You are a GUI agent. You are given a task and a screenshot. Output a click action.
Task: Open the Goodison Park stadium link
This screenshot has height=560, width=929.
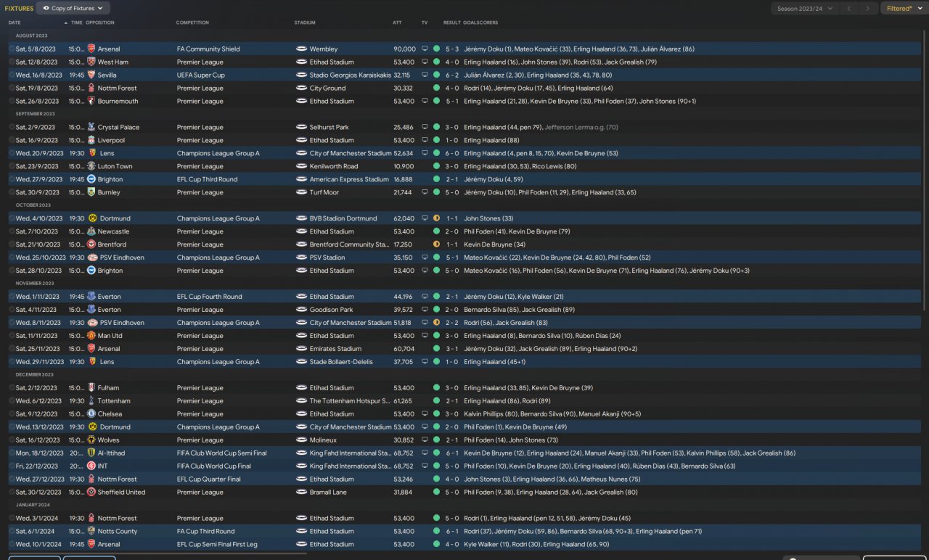tap(332, 310)
